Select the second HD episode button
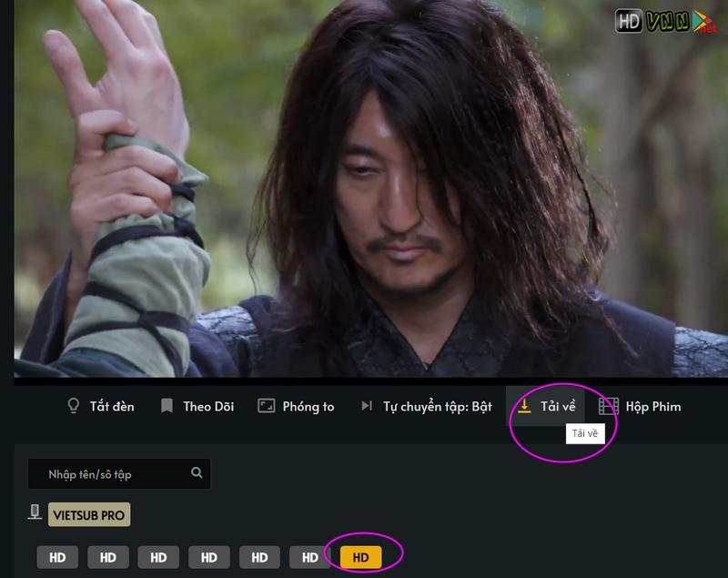The height and width of the screenshot is (578, 728). pos(108,557)
